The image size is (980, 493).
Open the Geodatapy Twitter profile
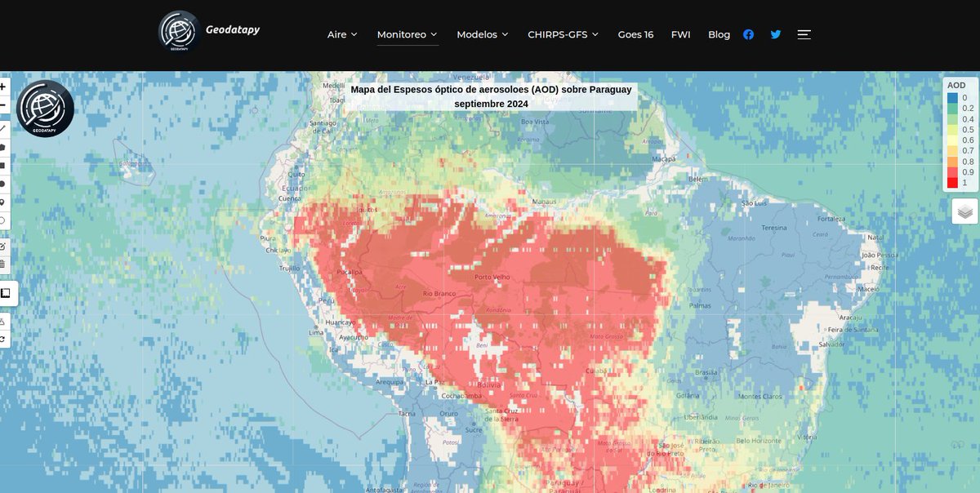tap(776, 34)
